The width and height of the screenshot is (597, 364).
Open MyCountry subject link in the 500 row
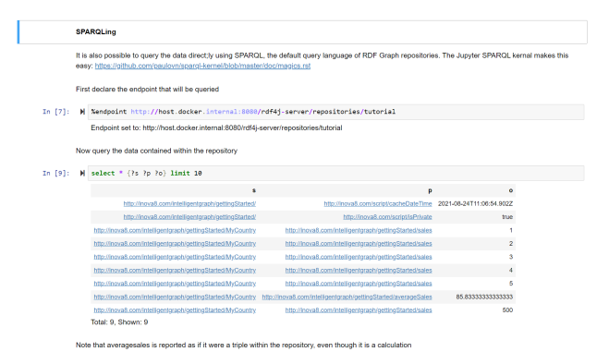(x=175, y=310)
